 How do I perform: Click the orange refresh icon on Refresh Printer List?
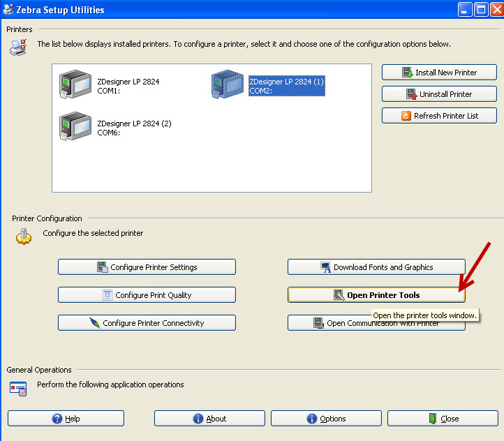coord(406,116)
